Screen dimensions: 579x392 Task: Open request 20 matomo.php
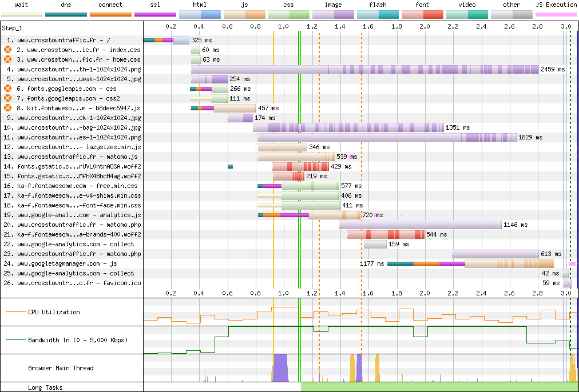[72, 225]
